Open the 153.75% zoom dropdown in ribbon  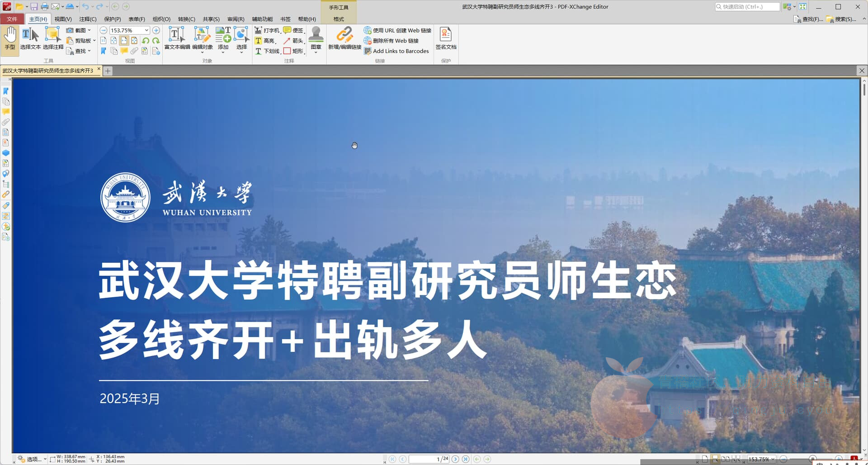pyautogui.click(x=146, y=30)
